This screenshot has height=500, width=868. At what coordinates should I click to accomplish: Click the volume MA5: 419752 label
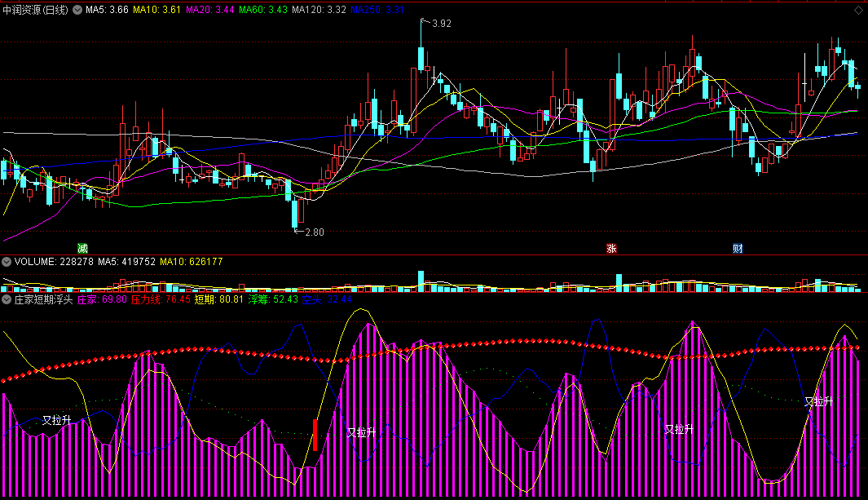tap(127, 262)
